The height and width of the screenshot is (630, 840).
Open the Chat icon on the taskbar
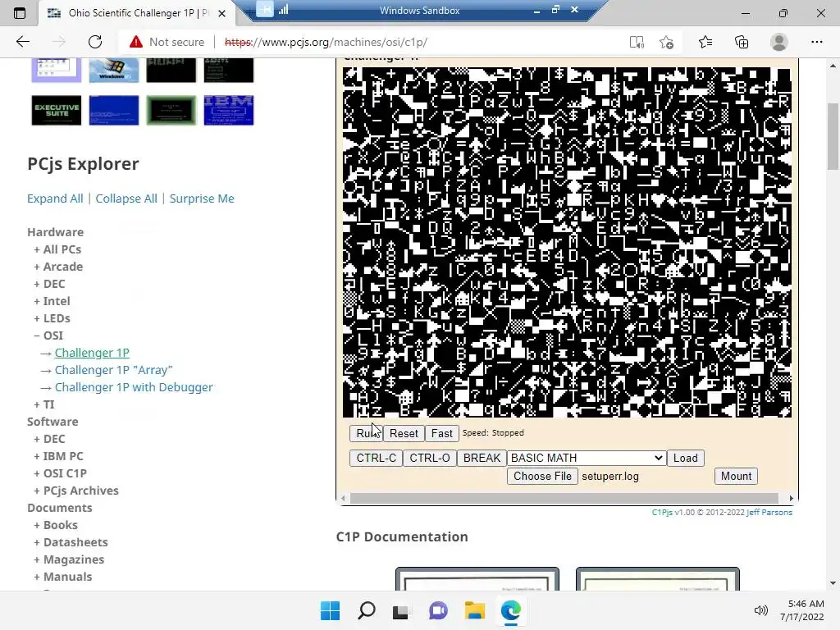point(438,610)
